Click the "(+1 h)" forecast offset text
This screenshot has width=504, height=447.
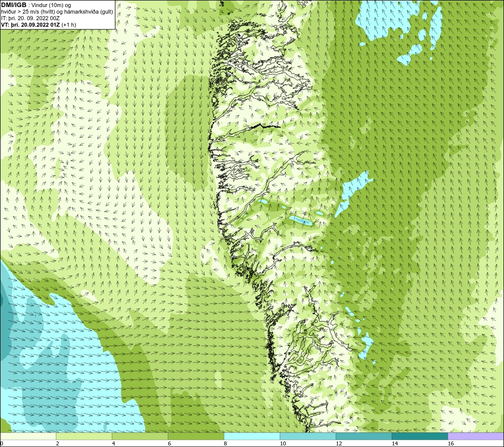pyautogui.click(x=70, y=25)
